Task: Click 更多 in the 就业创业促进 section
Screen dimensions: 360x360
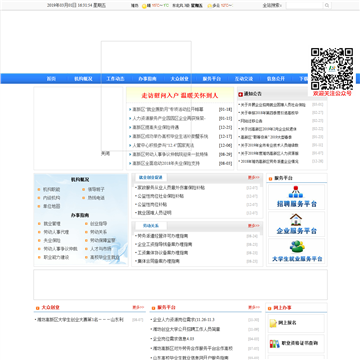Action: [253, 178]
